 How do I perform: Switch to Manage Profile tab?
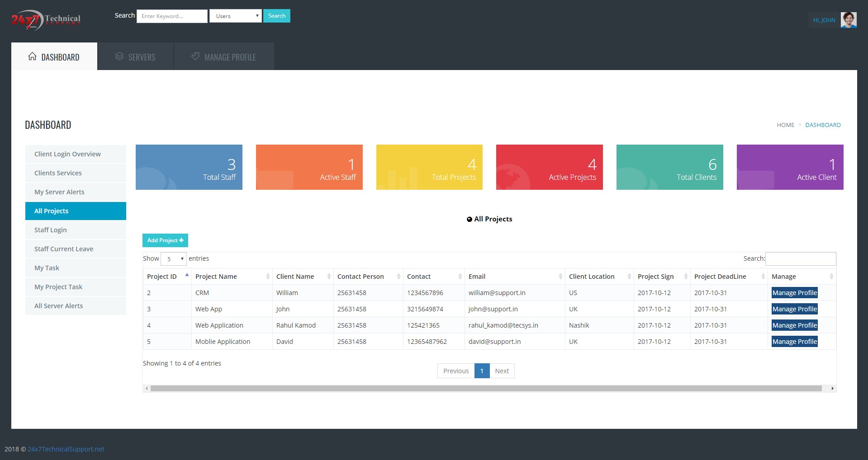click(224, 57)
